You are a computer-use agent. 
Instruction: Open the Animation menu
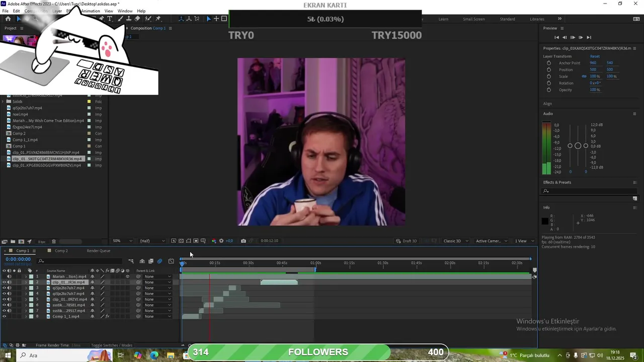pyautogui.click(x=91, y=11)
